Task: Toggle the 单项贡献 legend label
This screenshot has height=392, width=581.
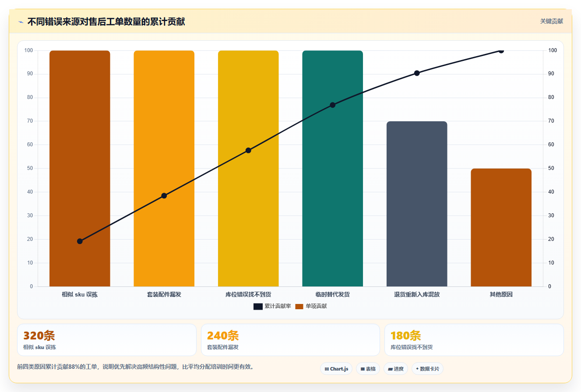Action: (x=316, y=307)
